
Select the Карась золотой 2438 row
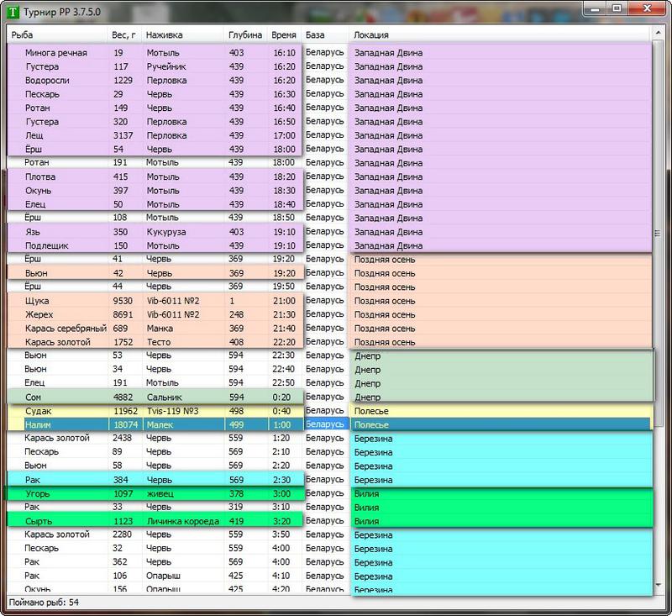click(x=329, y=438)
